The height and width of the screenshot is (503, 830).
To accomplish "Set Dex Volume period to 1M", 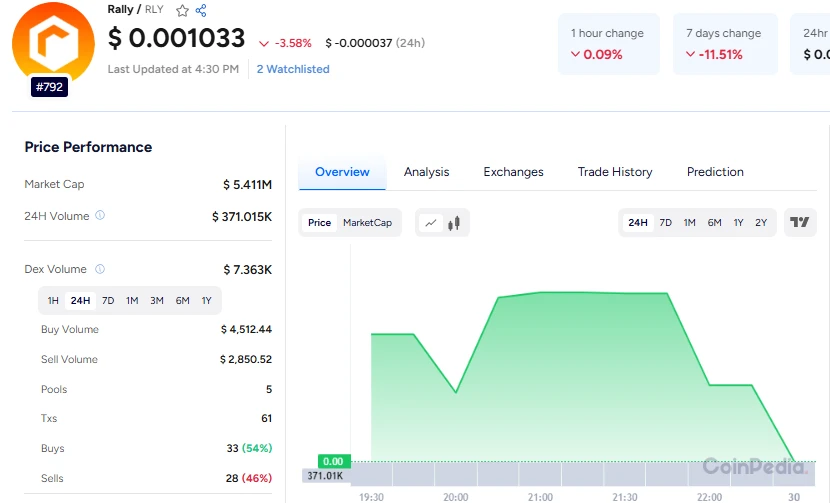I will (132, 301).
